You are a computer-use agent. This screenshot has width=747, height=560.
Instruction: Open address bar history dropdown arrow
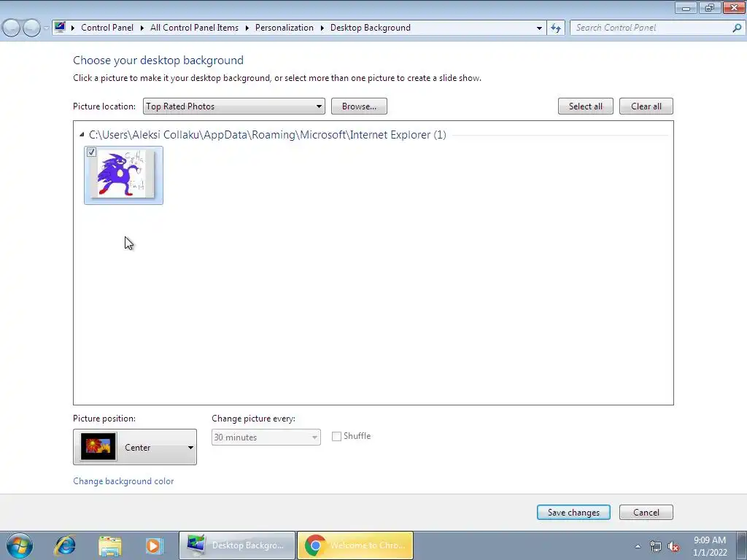coord(539,28)
